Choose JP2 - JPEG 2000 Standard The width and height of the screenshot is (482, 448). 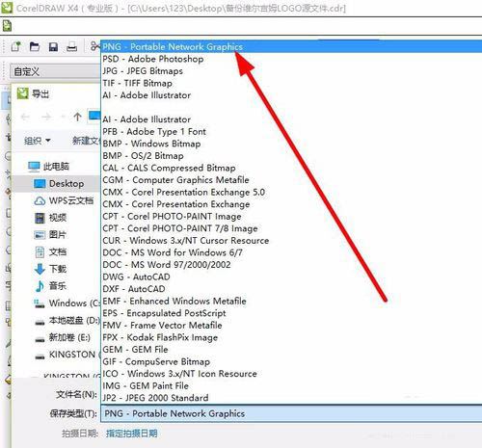click(x=155, y=398)
